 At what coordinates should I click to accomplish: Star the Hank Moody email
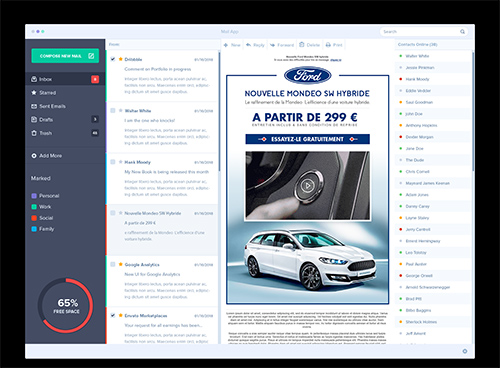(x=121, y=162)
